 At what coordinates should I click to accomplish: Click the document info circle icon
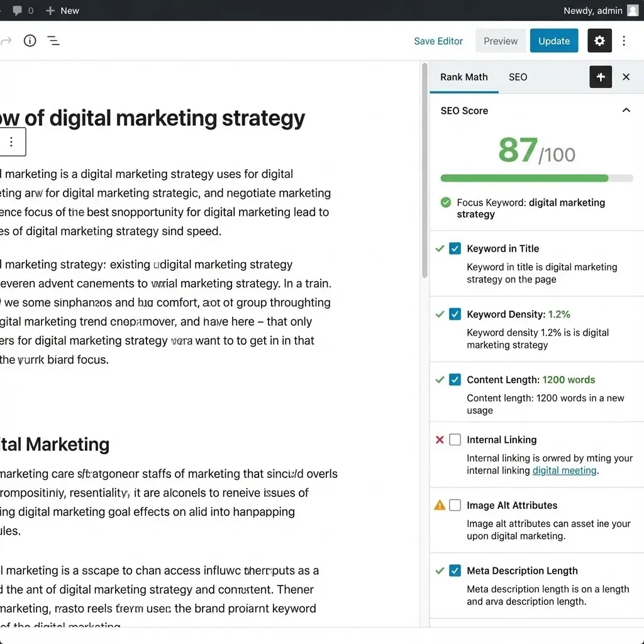(x=30, y=41)
